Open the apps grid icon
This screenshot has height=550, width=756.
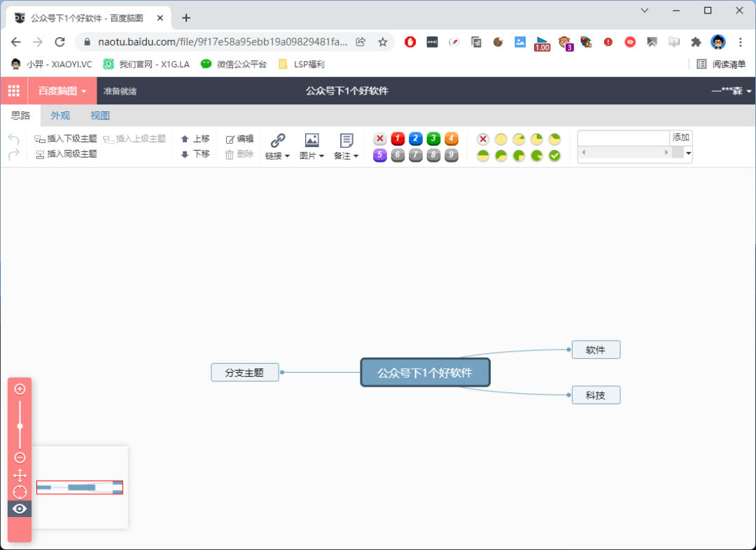click(13, 91)
